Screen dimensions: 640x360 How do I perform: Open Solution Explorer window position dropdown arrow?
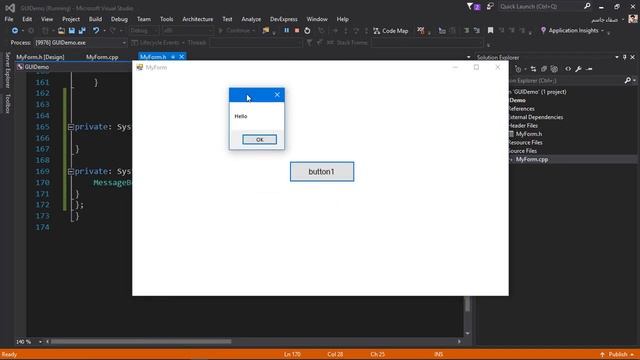(617, 58)
